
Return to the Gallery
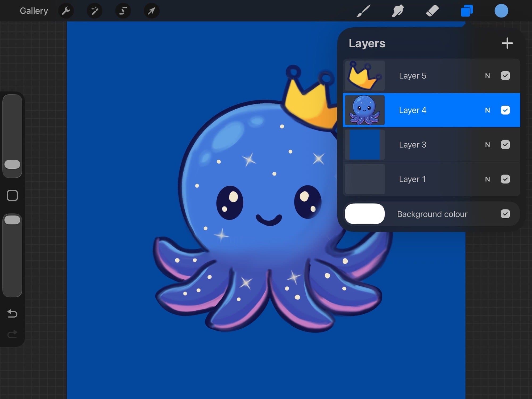pos(34,11)
